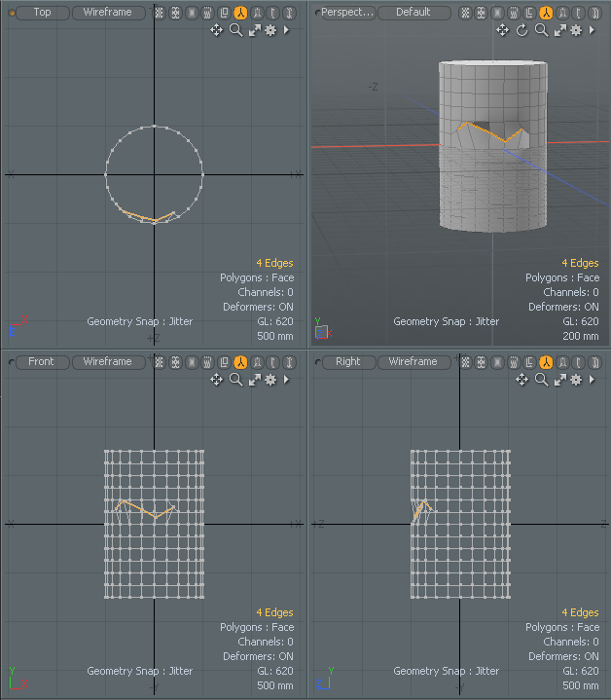Click the zoom magnifier icon in the Top viewport
The image size is (611, 700).
point(235,30)
